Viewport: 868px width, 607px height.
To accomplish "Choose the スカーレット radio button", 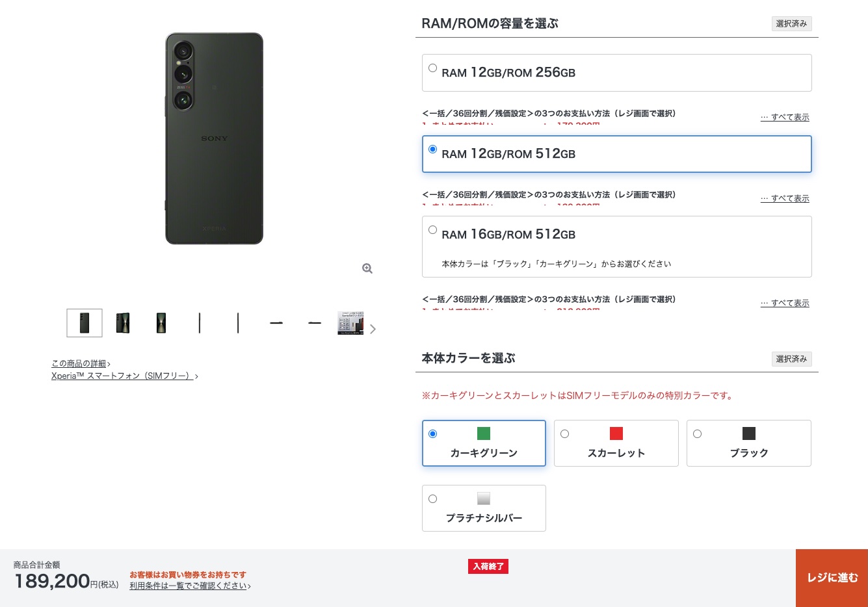I will pos(564,434).
